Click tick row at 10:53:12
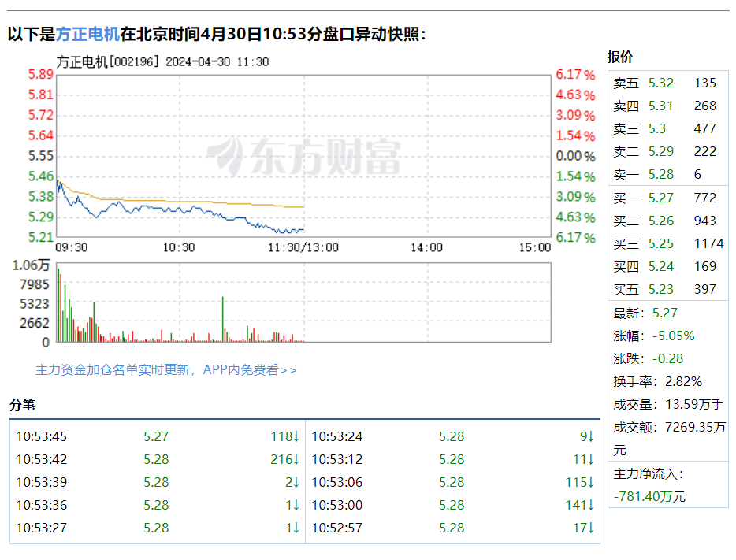The width and height of the screenshot is (736, 560). click(453, 460)
